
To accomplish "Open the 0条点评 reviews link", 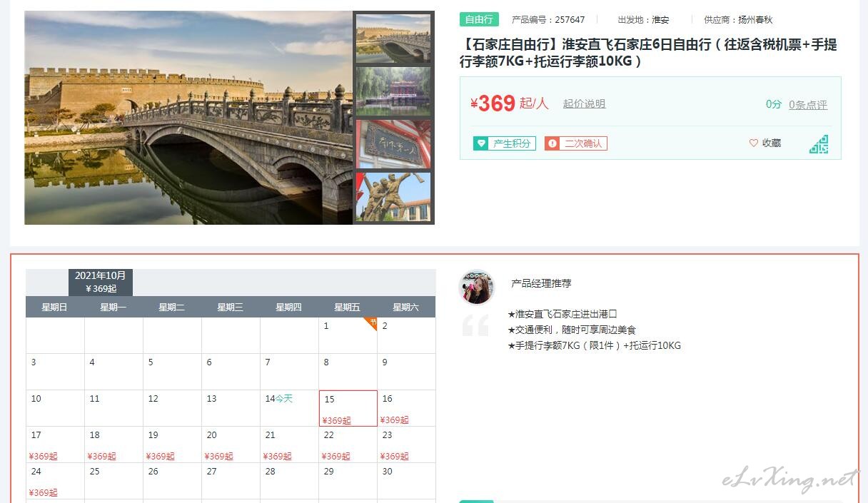I will 808,105.
